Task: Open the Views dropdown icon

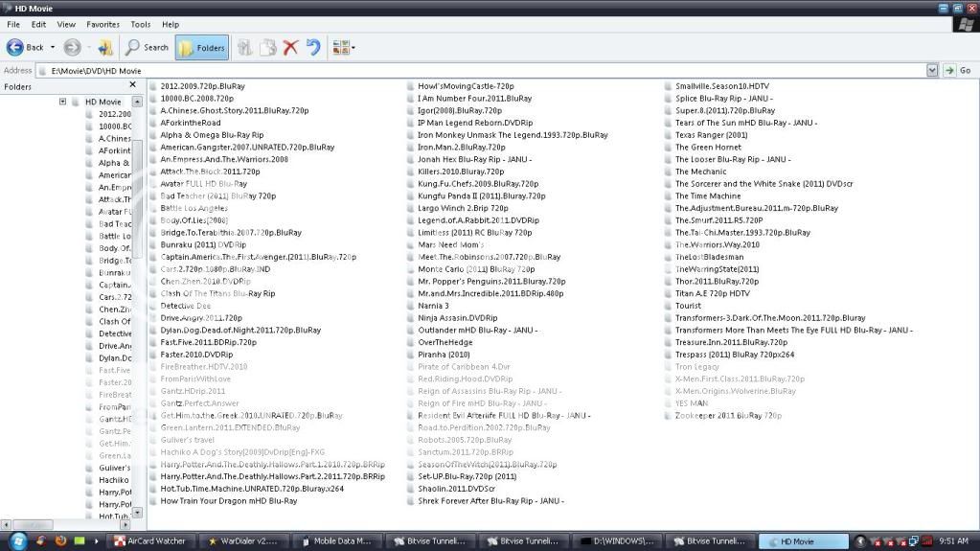Action: 344,48
